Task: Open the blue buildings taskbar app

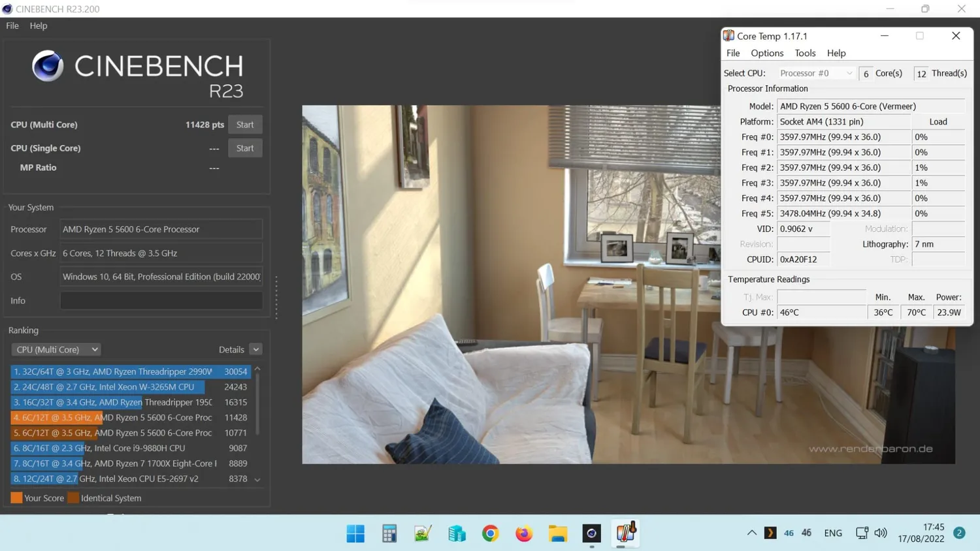Action: (457, 533)
